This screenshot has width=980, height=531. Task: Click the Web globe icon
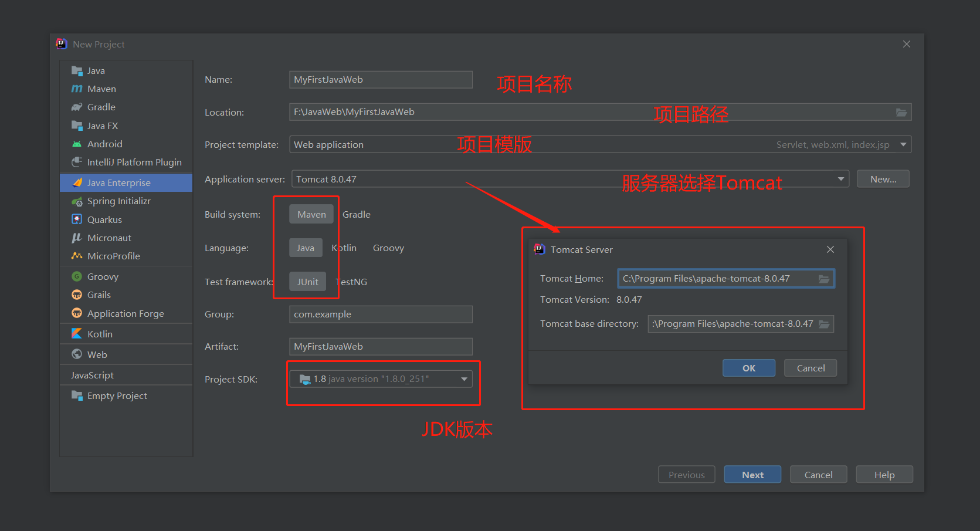(x=77, y=354)
